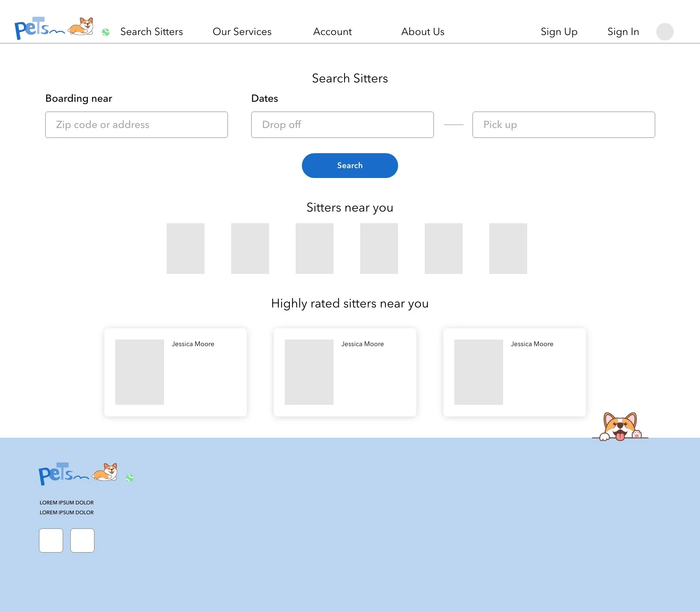Image resolution: width=700 pixels, height=612 pixels.
Task: Open the Pick up date field
Action: pyautogui.click(x=564, y=125)
